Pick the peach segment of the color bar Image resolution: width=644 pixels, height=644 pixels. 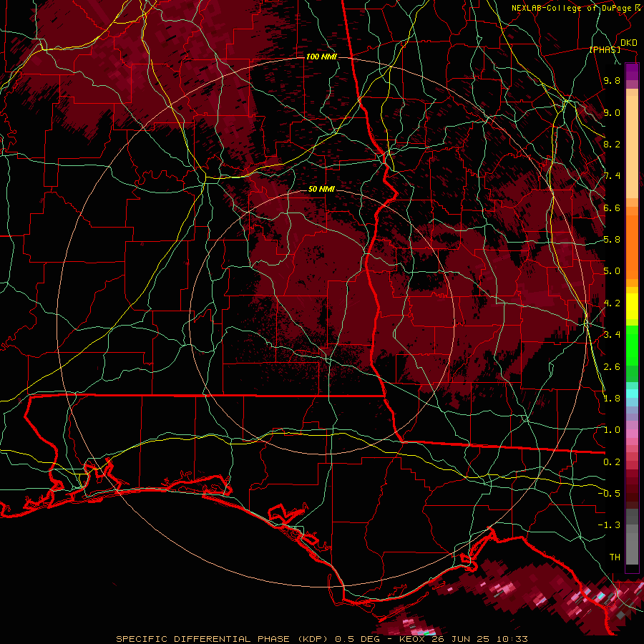click(632, 148)
